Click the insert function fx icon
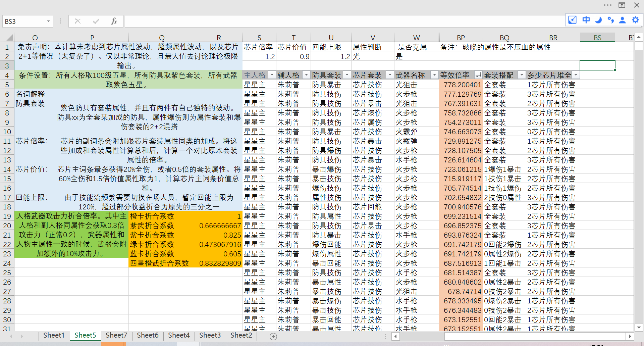The height and width of the screenshot is (346, 644). (x=114, y=21)
